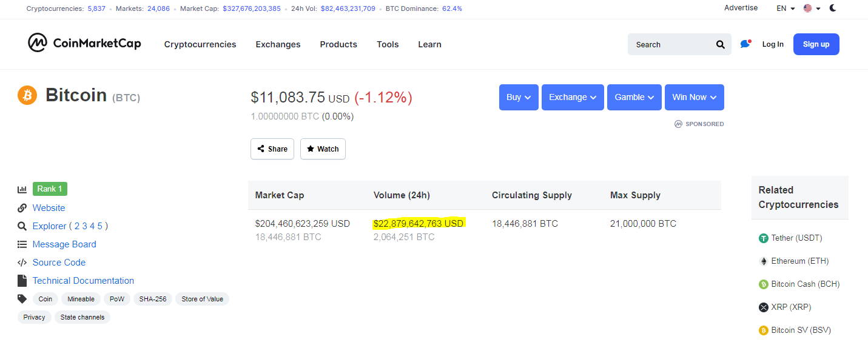The height and width of the screenshot is (345, 868).
Task: Open the Learn menu
Action: pos(429,44)
